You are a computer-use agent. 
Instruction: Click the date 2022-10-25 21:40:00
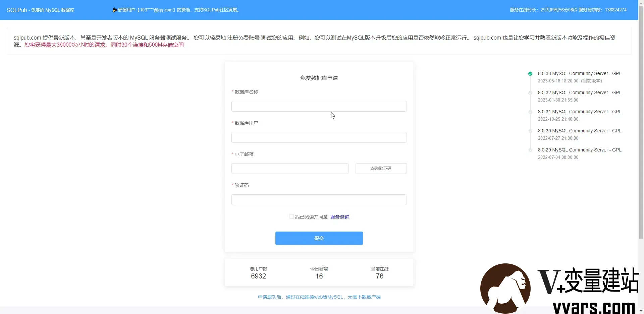click(x=558, y=119)
